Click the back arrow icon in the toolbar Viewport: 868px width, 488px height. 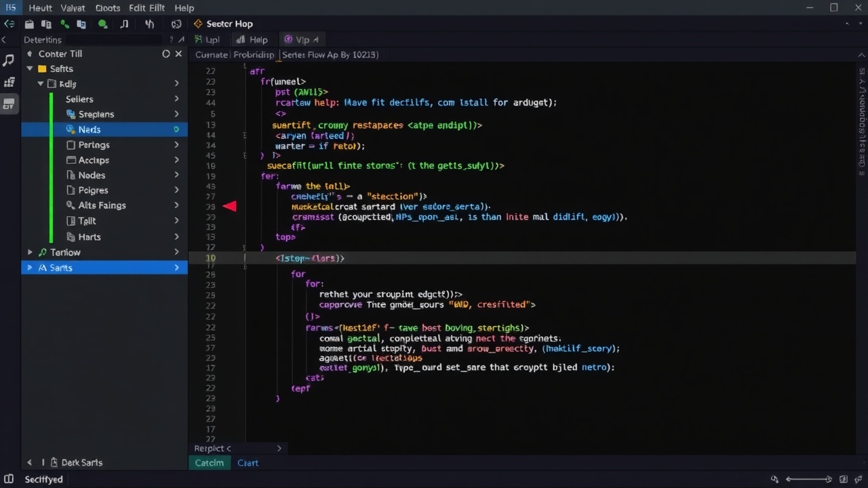pyautogui.click(x=9, y=24)
